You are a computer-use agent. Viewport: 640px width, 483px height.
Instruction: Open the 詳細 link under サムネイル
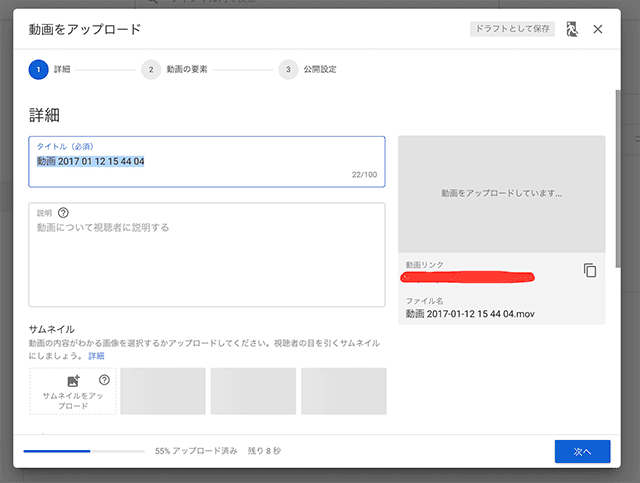click(x=96, y=356)
